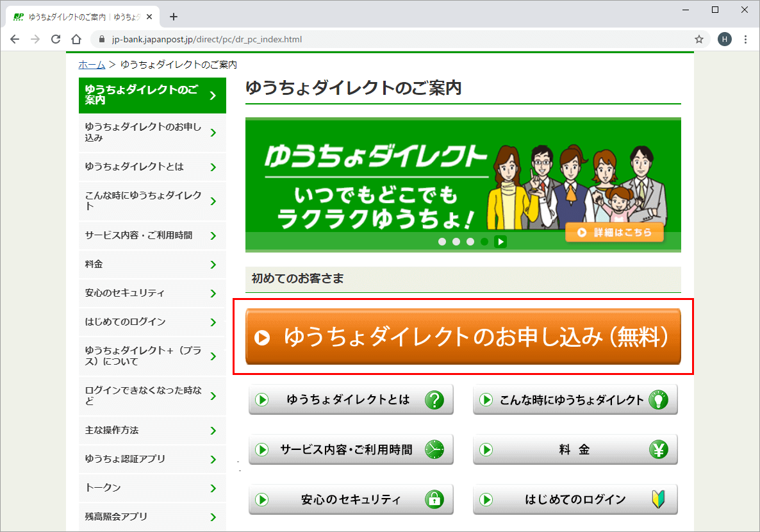This screenshot has width=760, height=532.
Task: Open sidebar item ゆうちょ認証アプリ
Action: [x=153, y=459]
